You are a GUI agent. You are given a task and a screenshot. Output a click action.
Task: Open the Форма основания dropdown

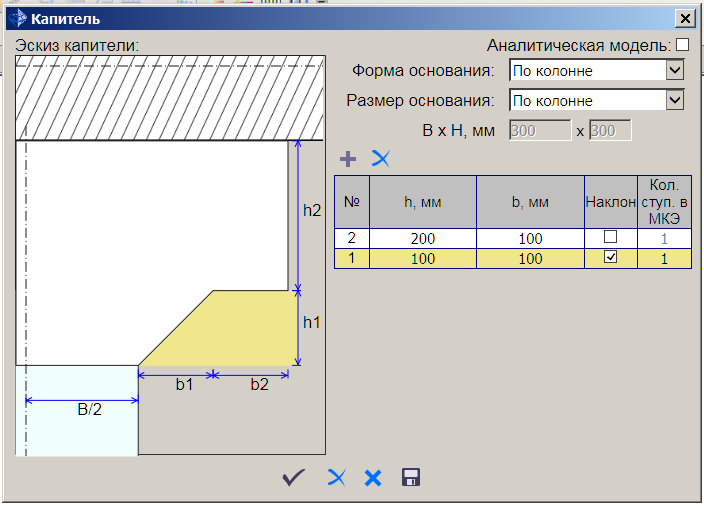point(675,71)
